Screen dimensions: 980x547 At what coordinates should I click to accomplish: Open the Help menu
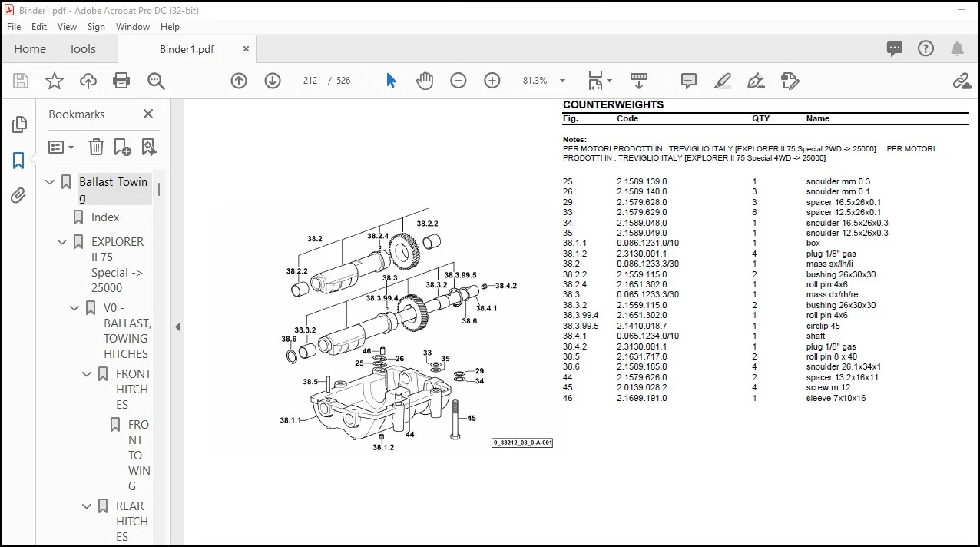pos(170,26)
